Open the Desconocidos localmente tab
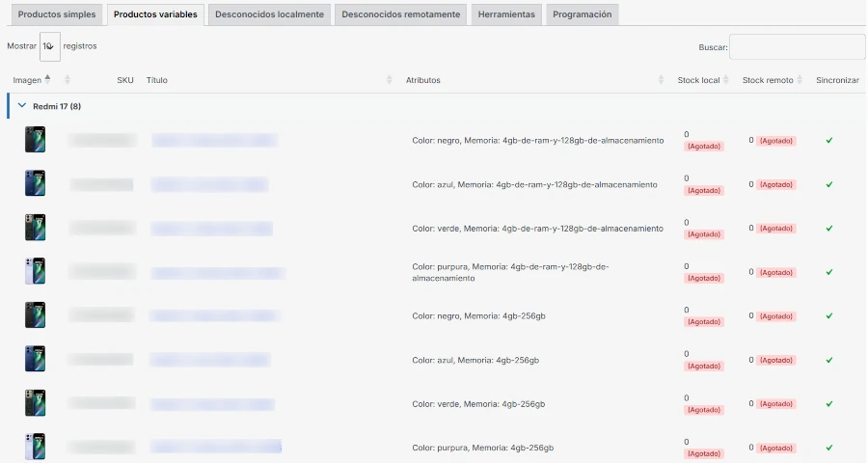This screenshot has height=463, width=868. 270,14
